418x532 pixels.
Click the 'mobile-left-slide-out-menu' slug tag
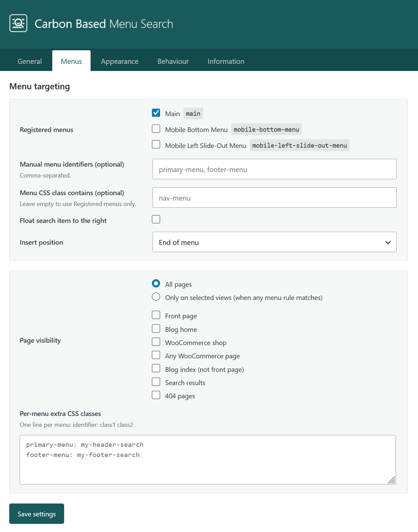click(299, 145)
